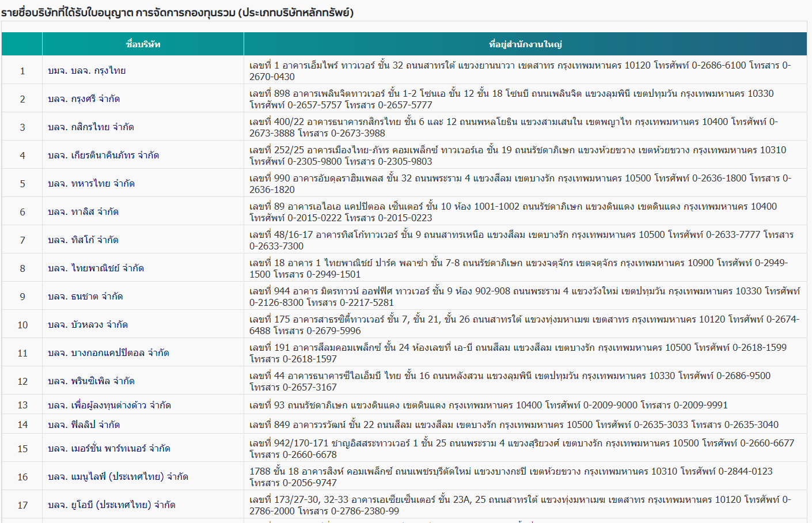The image size is (812, 523).
Task: Click the address starting 1788 ชั้น 18 อาคารสิงห์
Action: coord(511,476)
